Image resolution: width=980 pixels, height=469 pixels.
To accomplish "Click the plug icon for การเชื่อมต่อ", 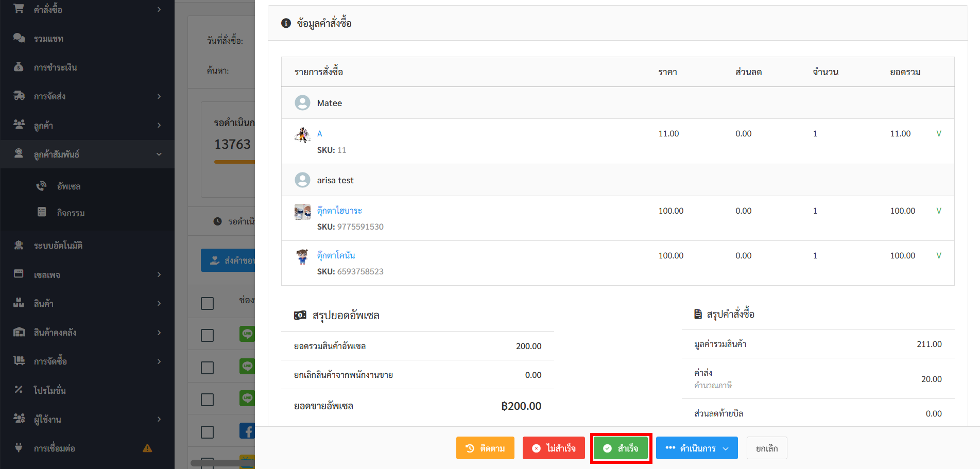I will 19,447.
